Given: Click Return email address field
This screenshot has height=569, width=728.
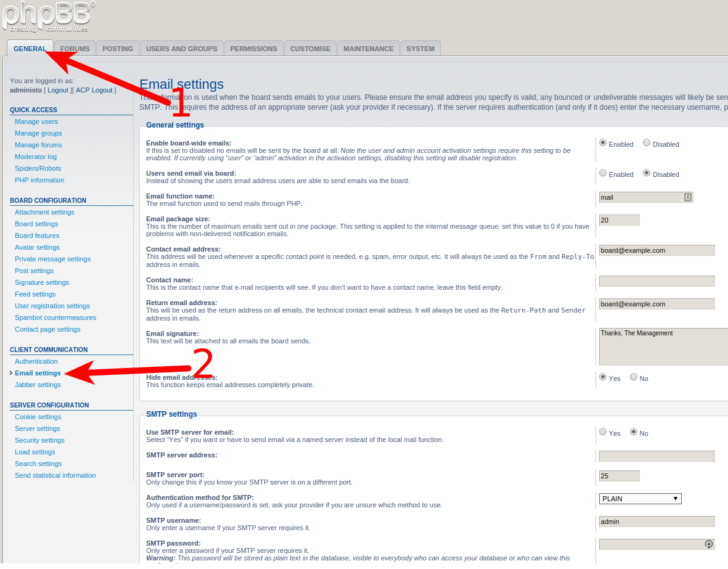Looking at the screenshot, I should 656,305.
